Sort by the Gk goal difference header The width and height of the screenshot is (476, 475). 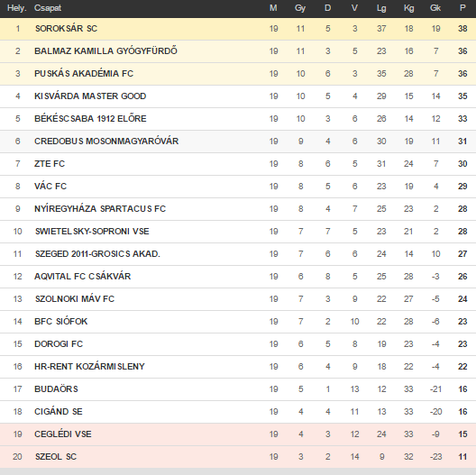(x=435, y=8)
